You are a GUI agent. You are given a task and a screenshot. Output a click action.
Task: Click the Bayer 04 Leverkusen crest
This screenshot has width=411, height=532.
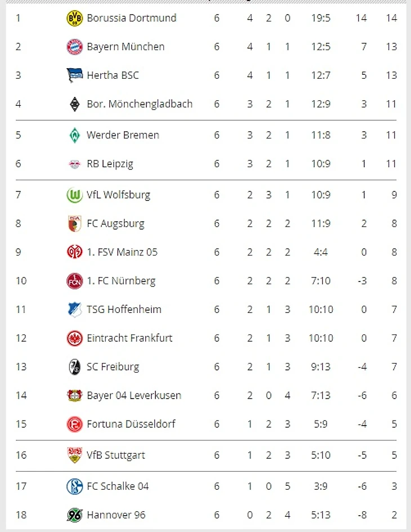coord(74,395)
